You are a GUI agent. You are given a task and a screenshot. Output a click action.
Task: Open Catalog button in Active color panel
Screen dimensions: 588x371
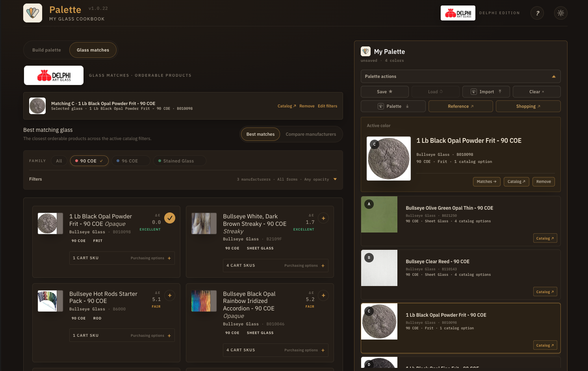point(516,182)
